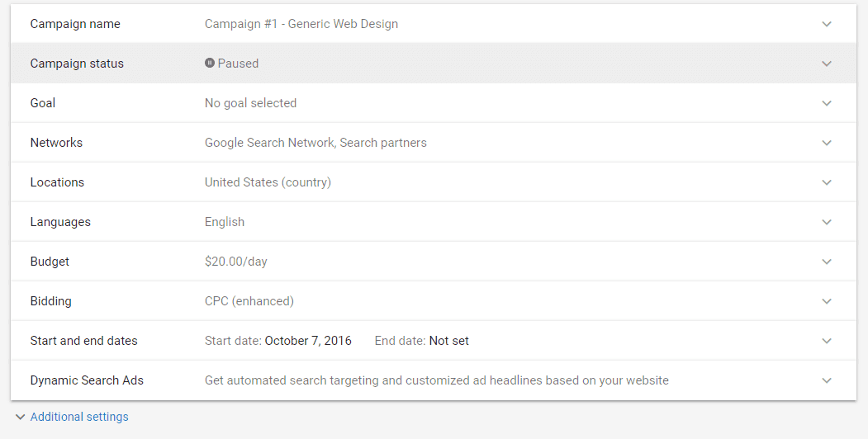Expand the Networks settings chevron
This screenshot has width=868, height=439.
[x=827, y=143]
